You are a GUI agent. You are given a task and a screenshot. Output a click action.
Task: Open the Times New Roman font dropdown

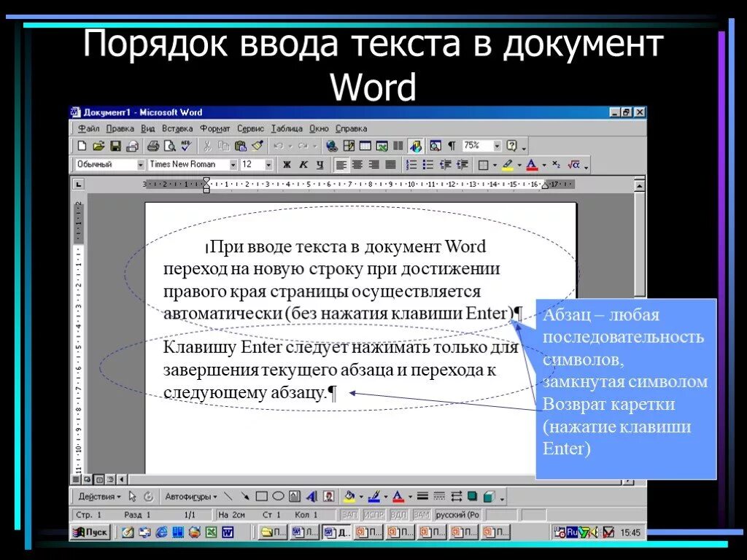tap(233, 165)
